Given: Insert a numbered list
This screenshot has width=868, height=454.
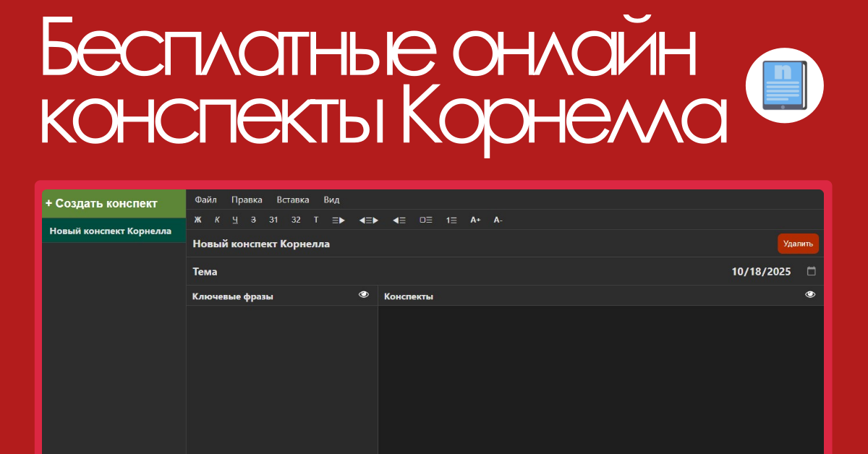Looking at the screenshot, I should point(451,220).
